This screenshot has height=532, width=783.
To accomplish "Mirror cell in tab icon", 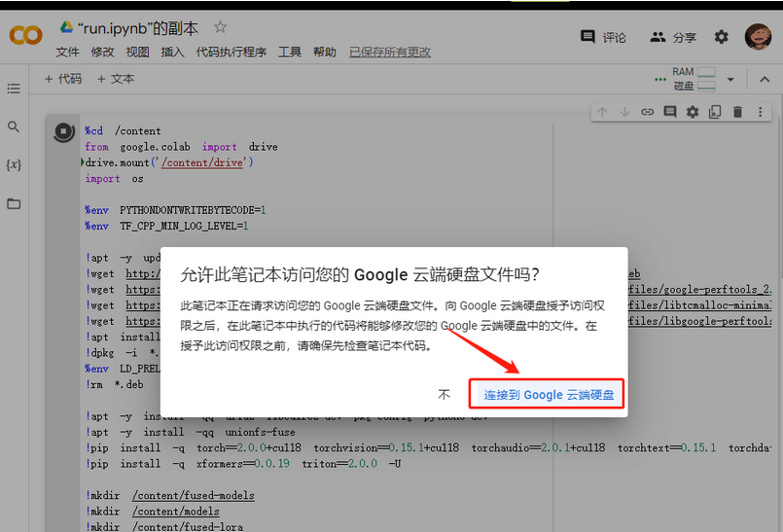I will coord(715,112).
